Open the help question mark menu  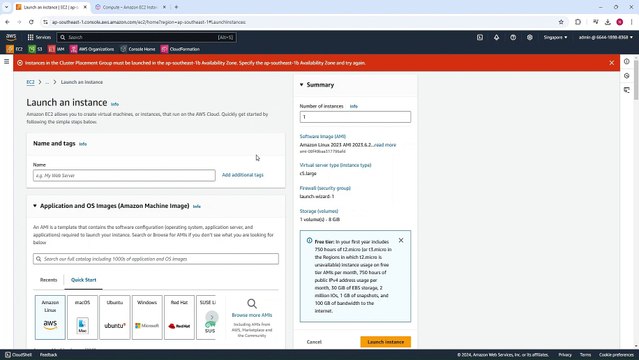[x=513, y=37]
